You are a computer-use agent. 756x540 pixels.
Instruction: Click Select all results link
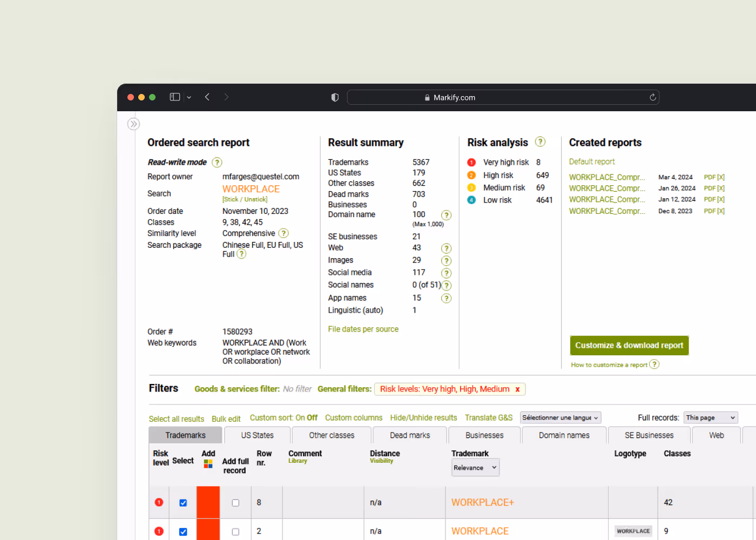click(x=177, y=419)
